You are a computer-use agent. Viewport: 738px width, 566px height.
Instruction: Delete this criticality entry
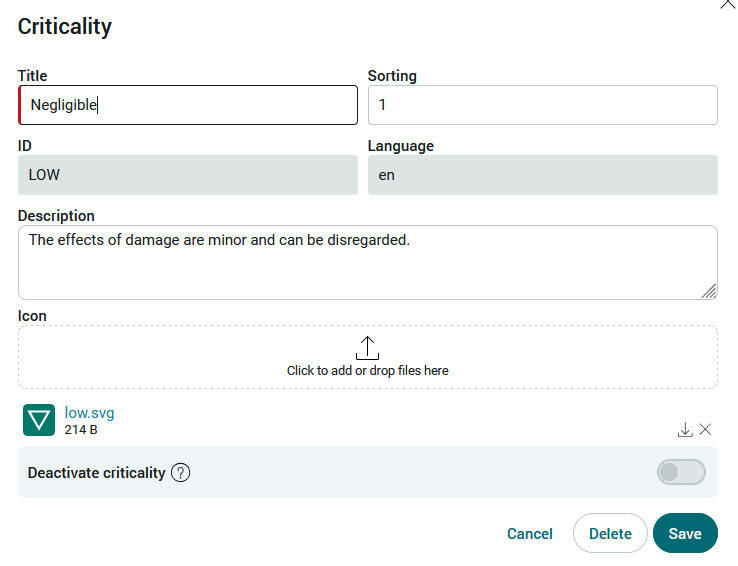610,534
